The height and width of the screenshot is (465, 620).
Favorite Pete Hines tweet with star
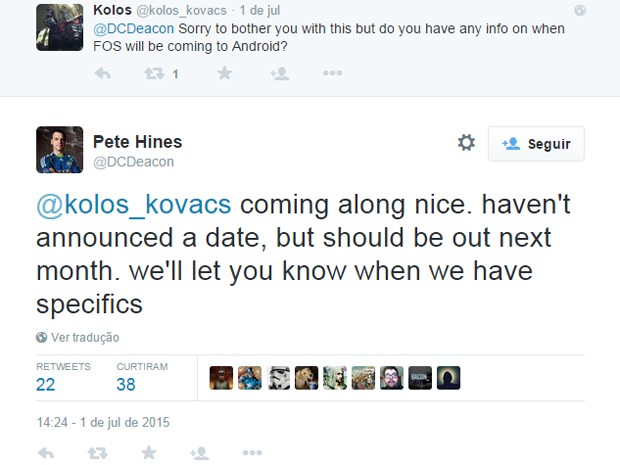pos(149,452)
